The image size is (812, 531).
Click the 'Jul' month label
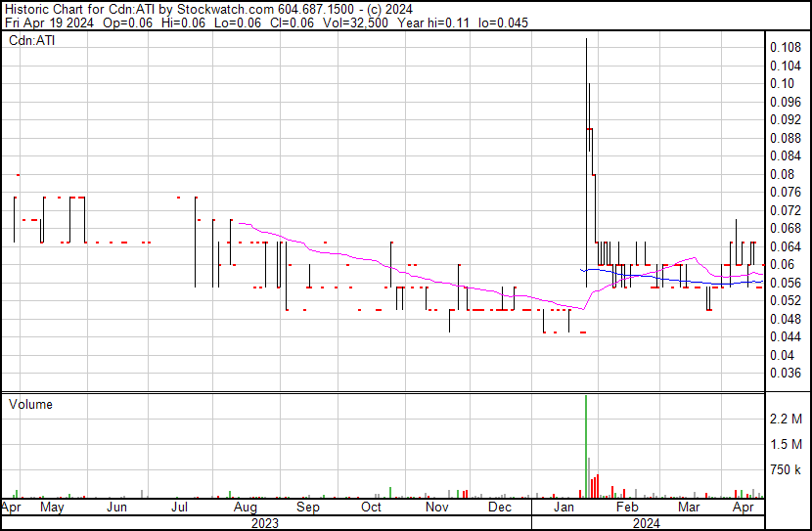click(x=179, y=508)
